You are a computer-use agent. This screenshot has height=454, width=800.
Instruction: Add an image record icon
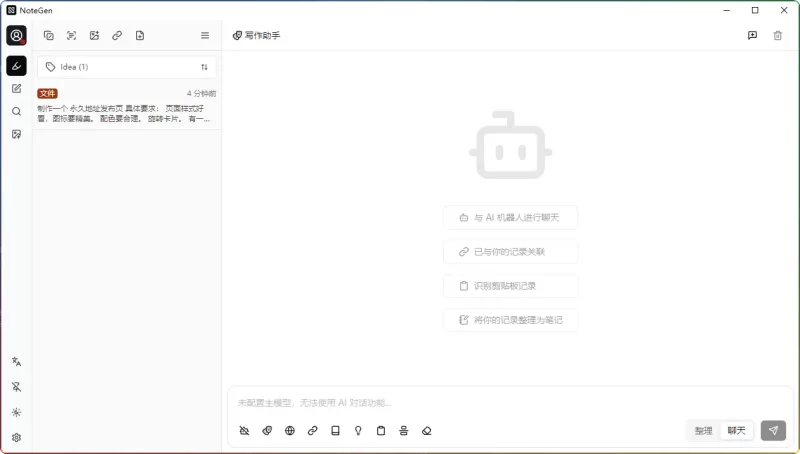94,35
